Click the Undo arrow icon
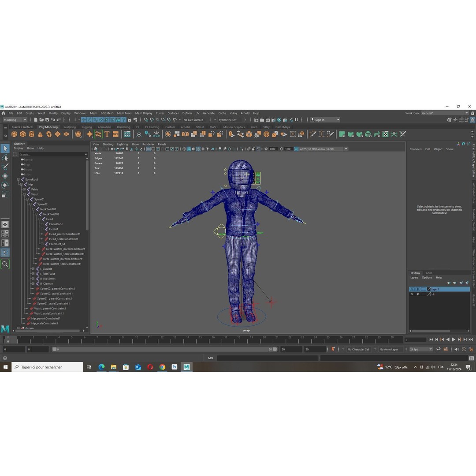Viewport: 476px width, 476px height. 53,120
